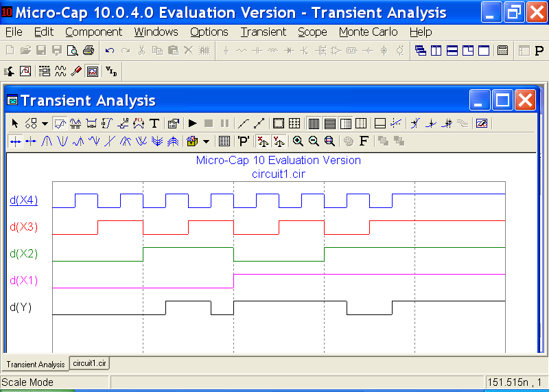
Task: Click the go-to-X cursor icon
Action: coord(415,124)
